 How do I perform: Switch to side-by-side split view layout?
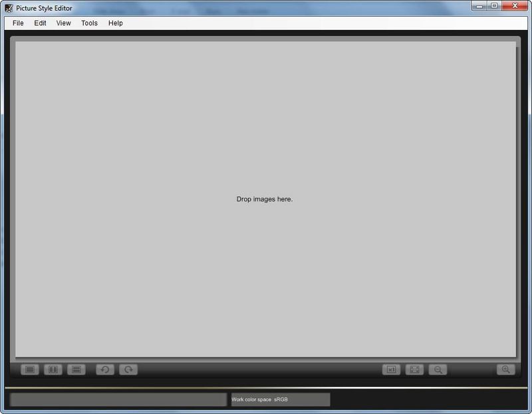click(53, 369)
